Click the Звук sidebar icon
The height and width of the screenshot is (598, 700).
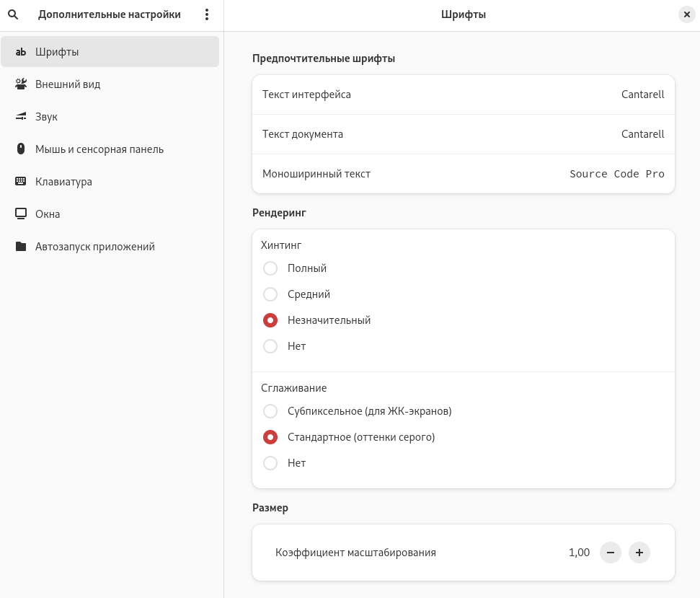click(x=21, y=117)
